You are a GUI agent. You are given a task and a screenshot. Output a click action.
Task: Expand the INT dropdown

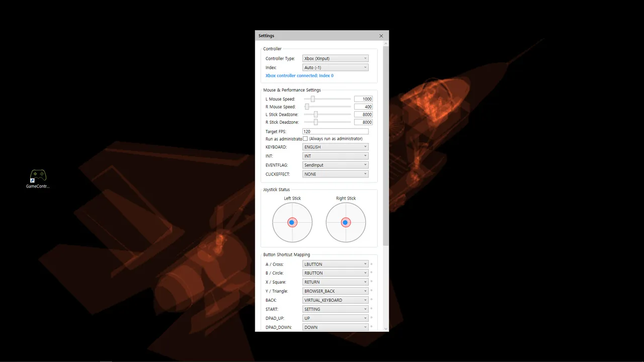[x=335, y=156]
